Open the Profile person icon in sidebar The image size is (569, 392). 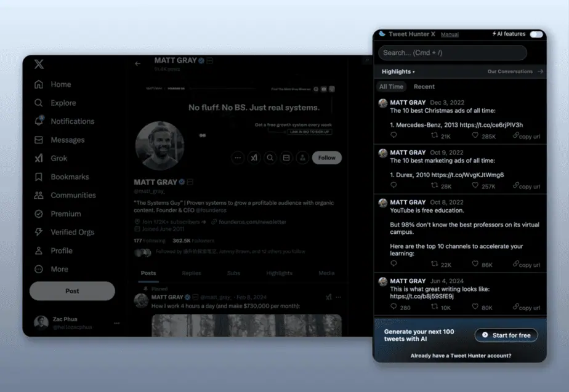pos(38,250)
